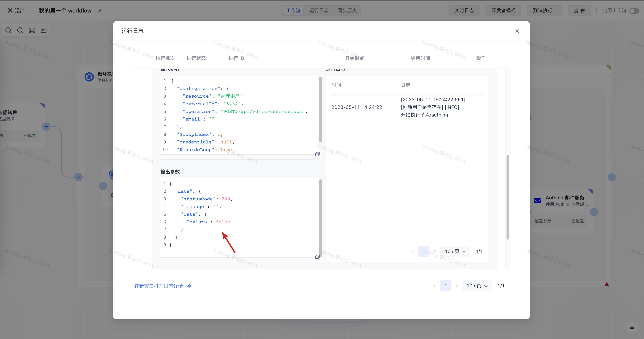Open the inner 10 / 页 page size dropdown
Screen dimensions: 644x339
455,251
